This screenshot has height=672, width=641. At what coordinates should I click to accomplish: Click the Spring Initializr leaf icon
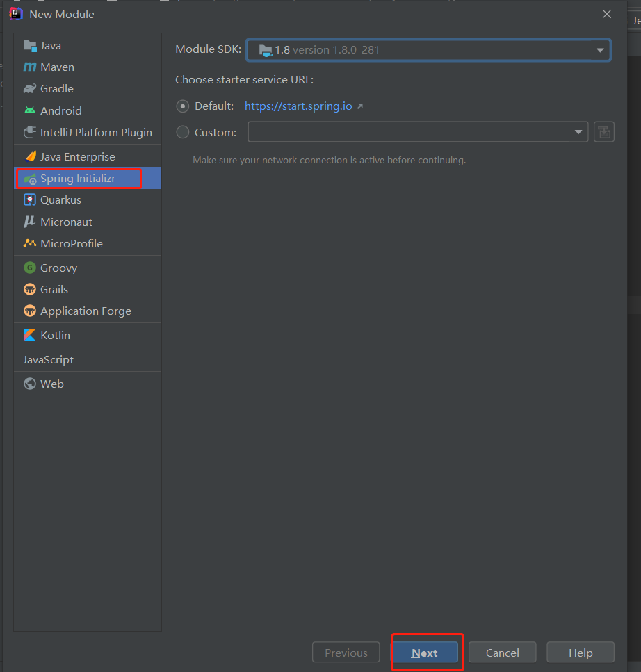[x=30, y=179]
